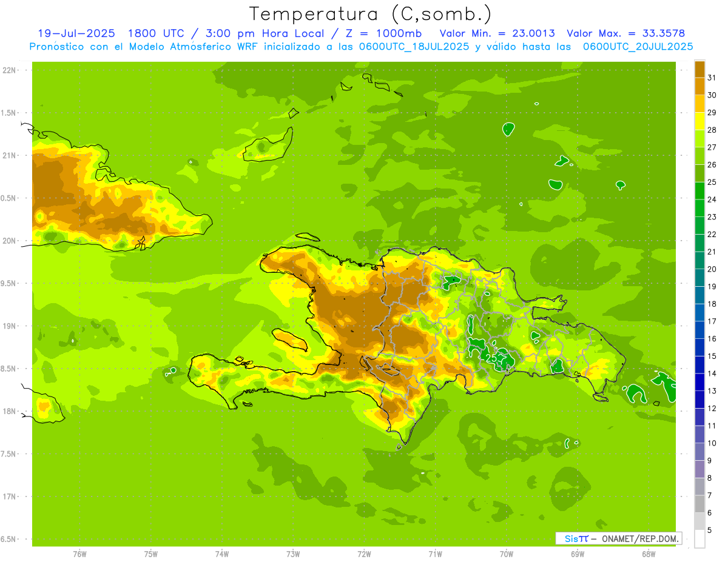This screenshot has height=562, width=728.
Task: Click the '72W' longitude label
Action: coord(364,554)
